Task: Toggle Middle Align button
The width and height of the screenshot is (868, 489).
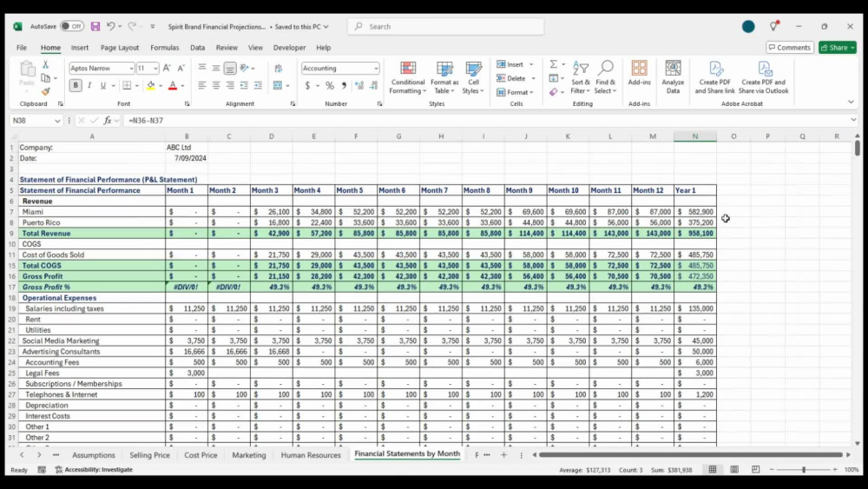Action: coord(216,68)
